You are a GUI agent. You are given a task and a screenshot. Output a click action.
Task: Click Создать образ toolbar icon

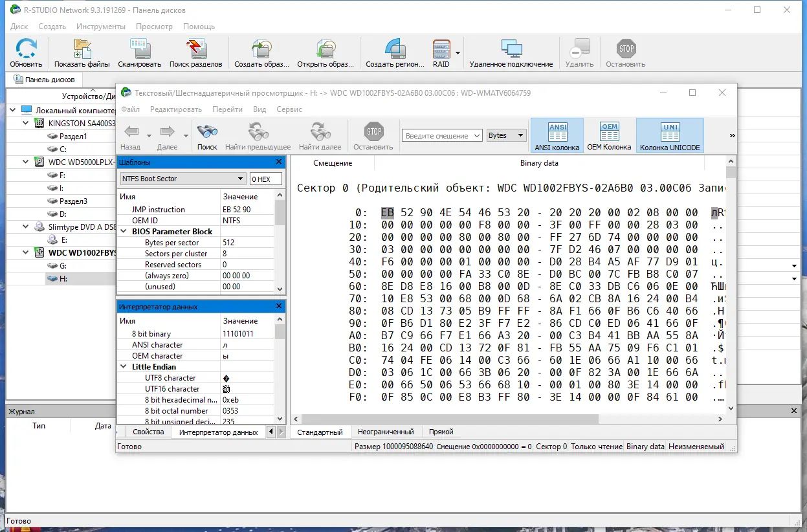click(x=261, y=49)
